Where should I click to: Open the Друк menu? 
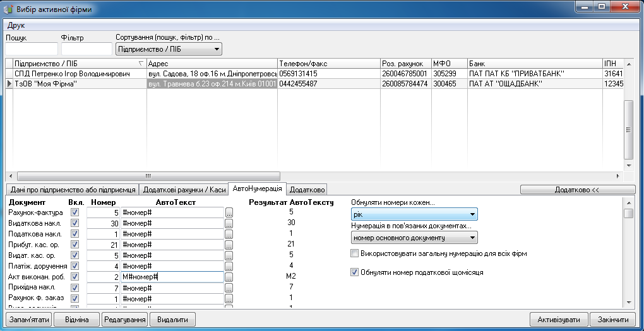pyautogui.click(x=16, y=25)
